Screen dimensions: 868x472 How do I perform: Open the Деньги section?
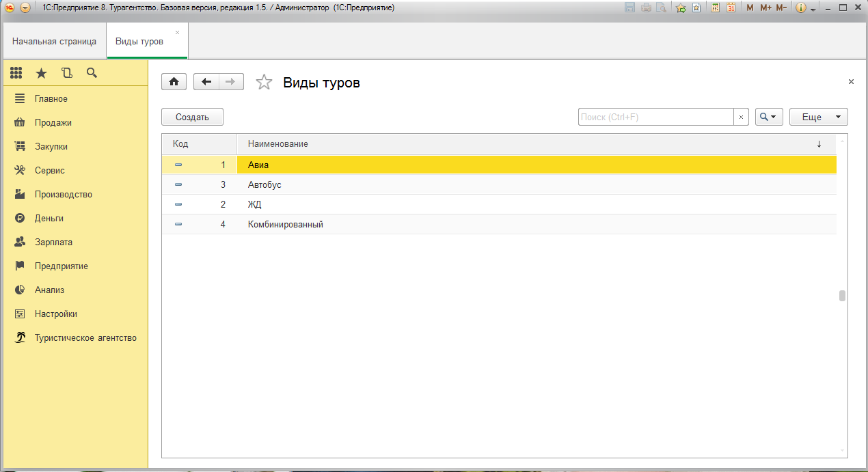[x=49, y=218]
